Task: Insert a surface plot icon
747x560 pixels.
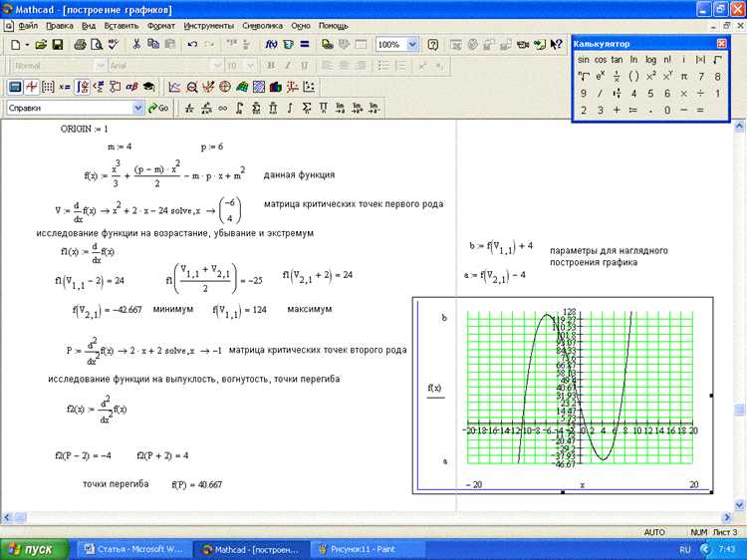Action: 242,87
